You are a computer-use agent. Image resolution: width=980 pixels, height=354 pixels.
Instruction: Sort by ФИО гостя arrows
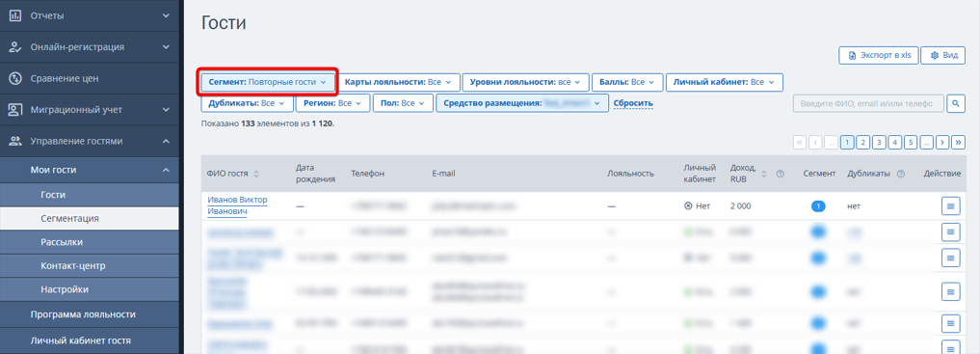[x=256, y=174]
